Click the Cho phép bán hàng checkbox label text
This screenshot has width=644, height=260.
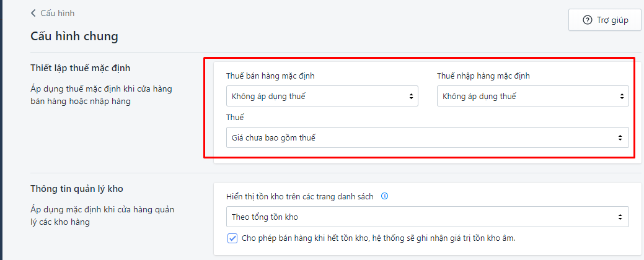[x=378, y=238]
